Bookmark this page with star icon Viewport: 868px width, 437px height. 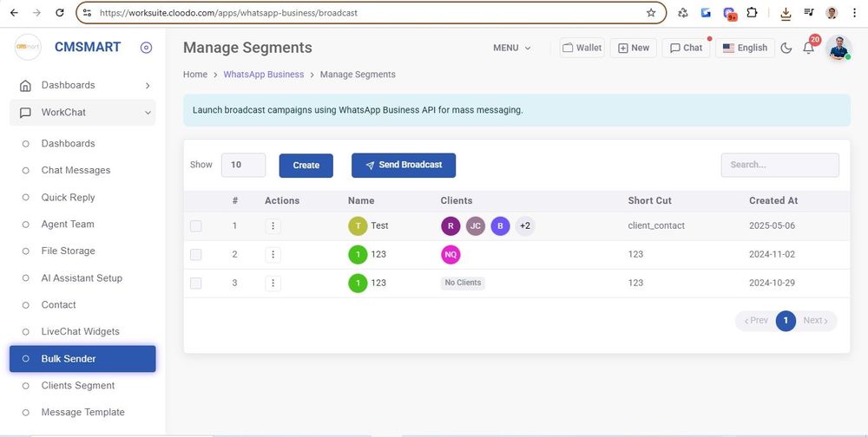(x=651, y=13)
